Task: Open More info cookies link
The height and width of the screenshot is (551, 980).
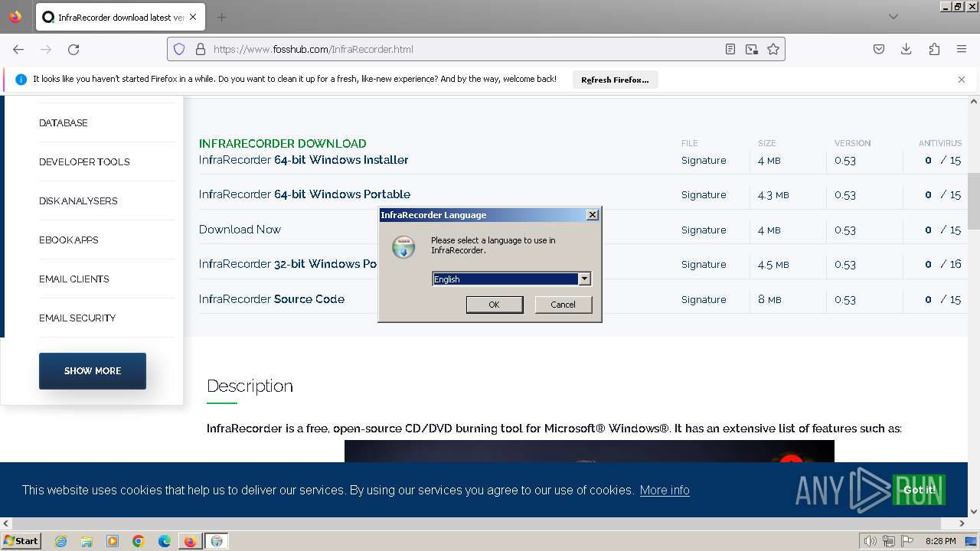Action: pos(665,491)
